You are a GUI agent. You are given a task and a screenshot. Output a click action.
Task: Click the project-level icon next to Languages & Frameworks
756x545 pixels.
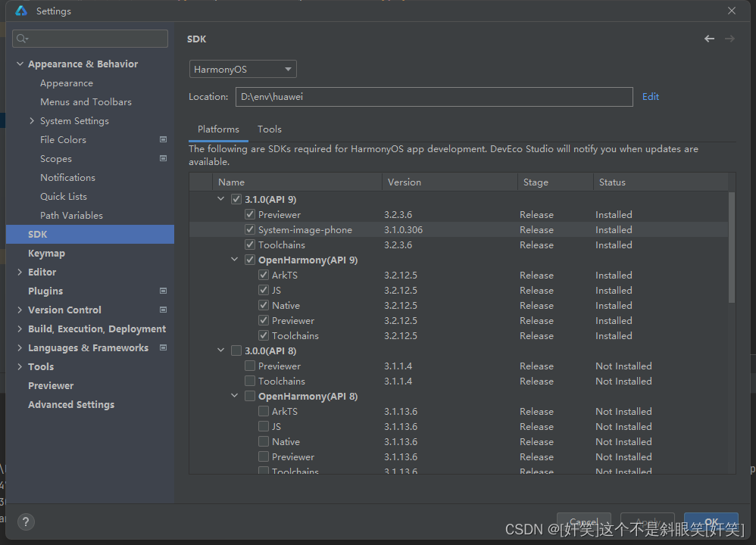[x=163, y=347]
